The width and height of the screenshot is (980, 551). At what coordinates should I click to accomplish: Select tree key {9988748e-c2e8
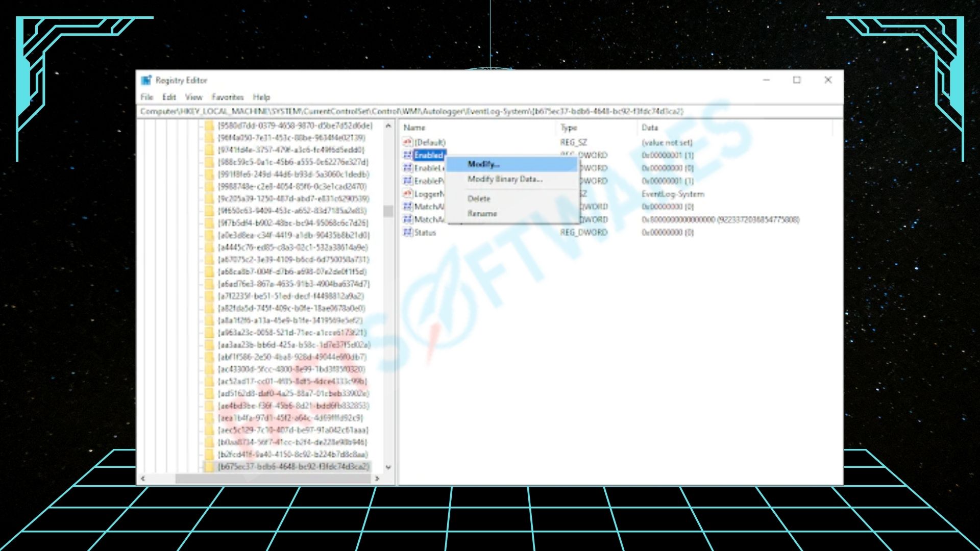(292, 186)
